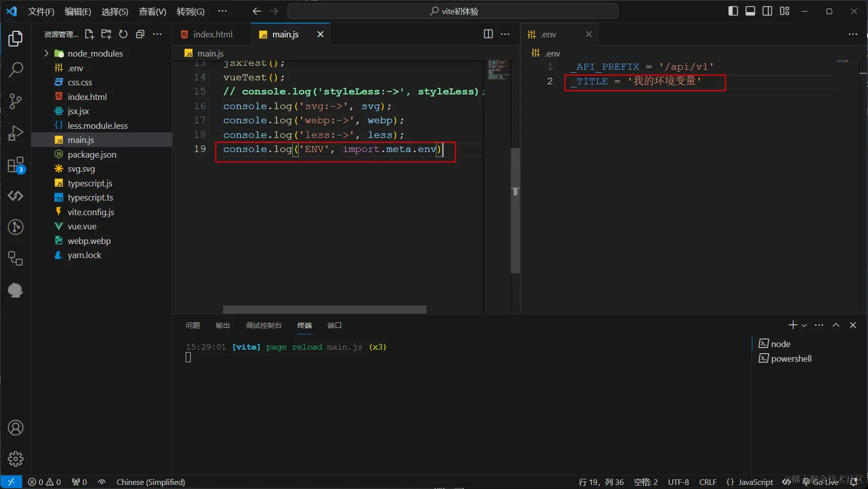Open 文件(F) menu
Viewport: 868px width, 489px height.
pos(41,11)
